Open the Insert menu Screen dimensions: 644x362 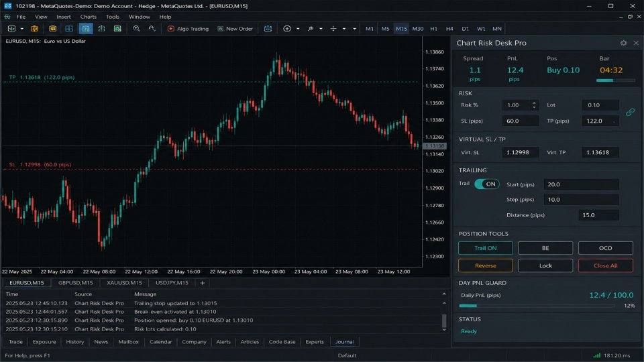(x=64, y=17)
